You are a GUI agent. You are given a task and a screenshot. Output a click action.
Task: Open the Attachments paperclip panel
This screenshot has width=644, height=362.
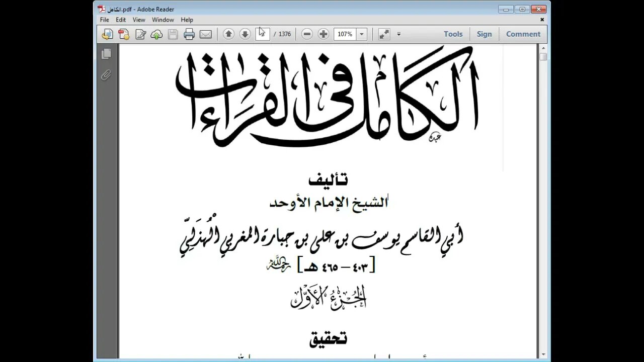(106, 75)
